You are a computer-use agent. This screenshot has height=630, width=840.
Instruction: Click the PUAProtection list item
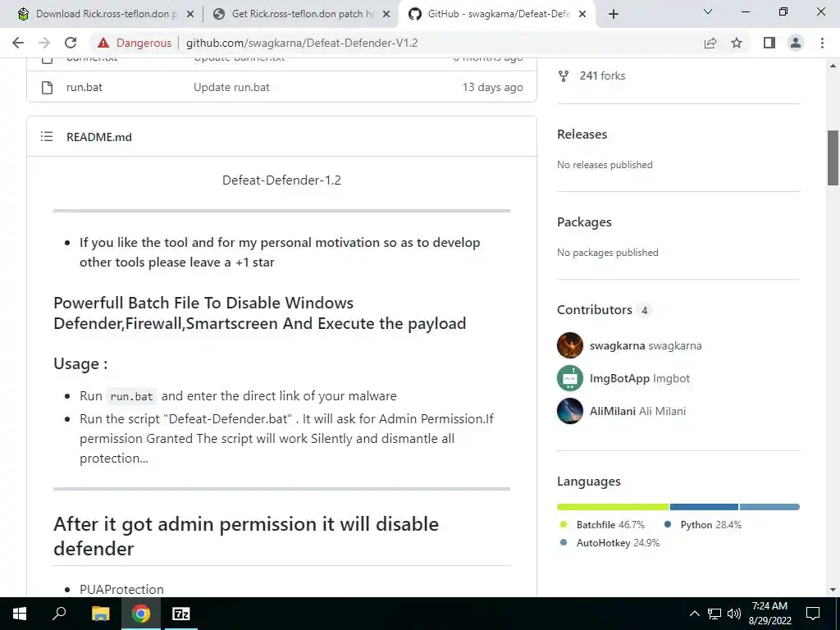pos(121,589)
